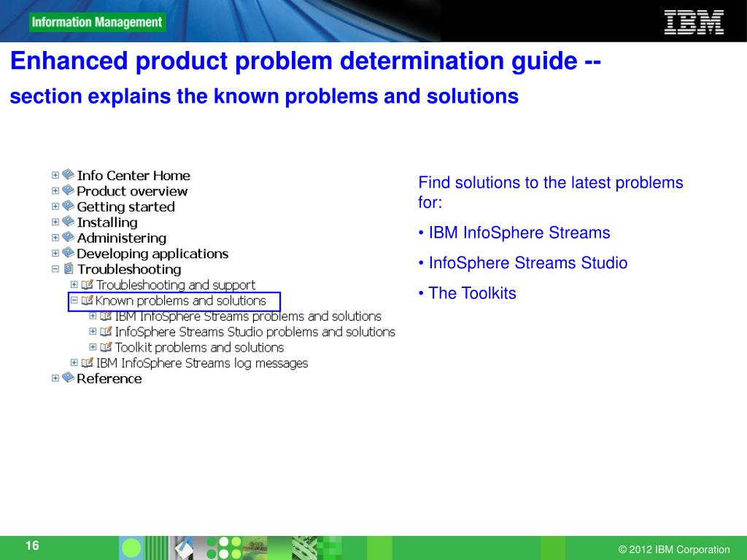Click the Info Center Home book icon
Screen dimensions: 747x560
click(x=68, y=174)
